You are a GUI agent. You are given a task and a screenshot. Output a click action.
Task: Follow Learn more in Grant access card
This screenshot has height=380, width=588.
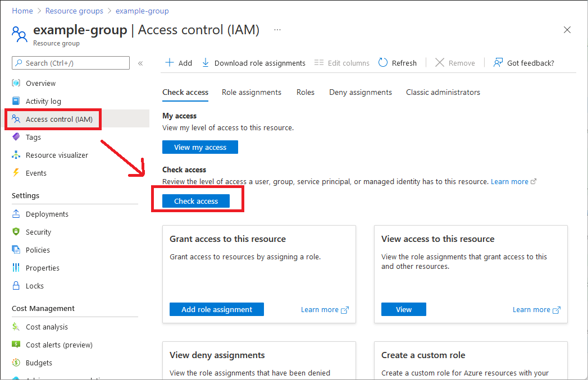click(320, 309)
